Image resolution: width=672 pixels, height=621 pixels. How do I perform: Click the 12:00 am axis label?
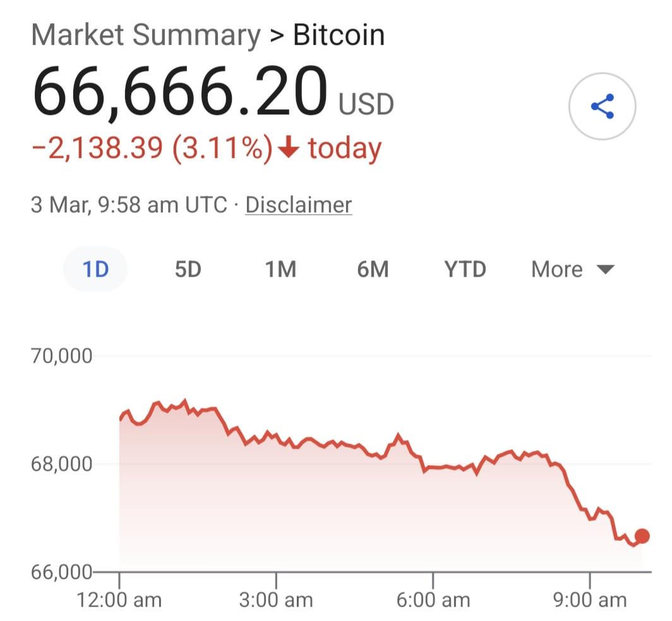[x=119, y=599]
